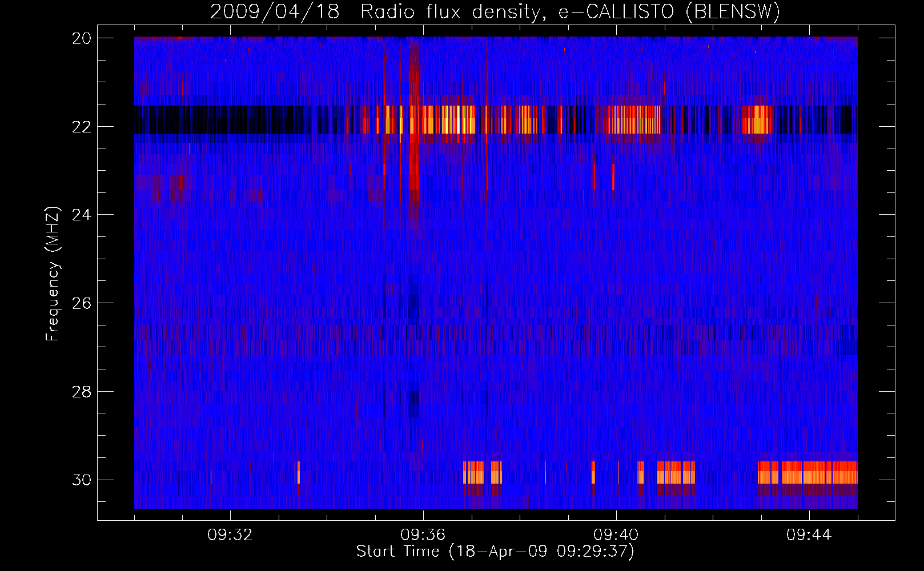Viewport: 924px width, 571px height.
Task: Click the plot title '2009/04/18 Radio flux density, e-CALLISTO (BLENSW)'
Action: pos(495,11)
